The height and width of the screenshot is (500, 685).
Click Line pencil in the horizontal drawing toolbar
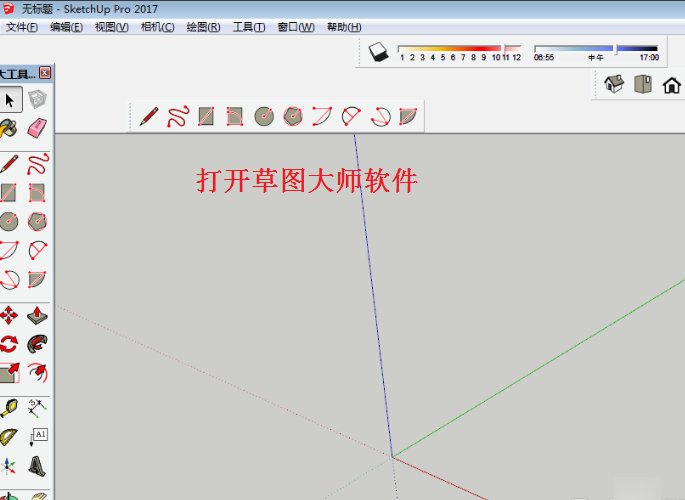click(x=149, y=116)
